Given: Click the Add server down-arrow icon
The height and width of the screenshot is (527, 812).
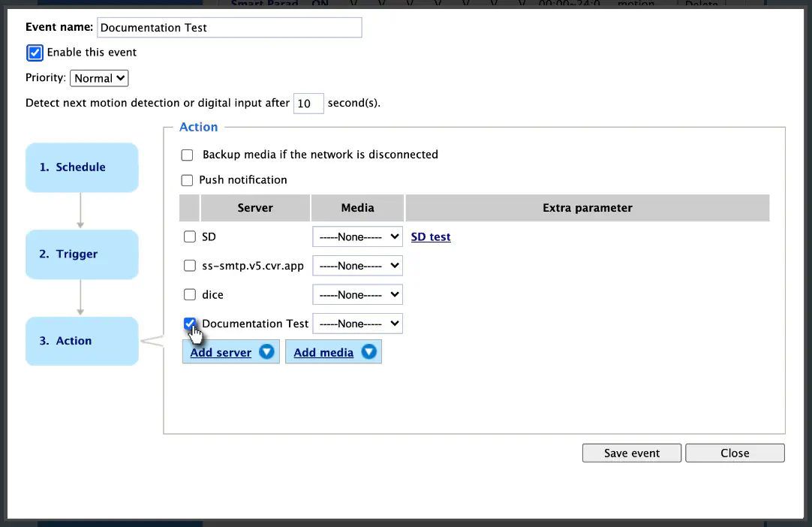Looking at the screenshot, I should 266,352.
